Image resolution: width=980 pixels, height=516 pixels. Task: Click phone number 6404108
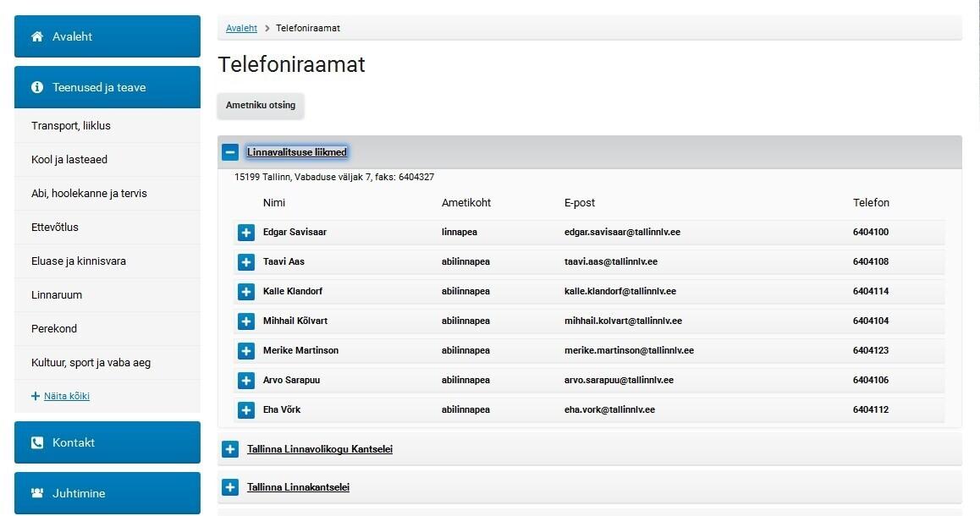pyautogui.click(x=871, y=261)
